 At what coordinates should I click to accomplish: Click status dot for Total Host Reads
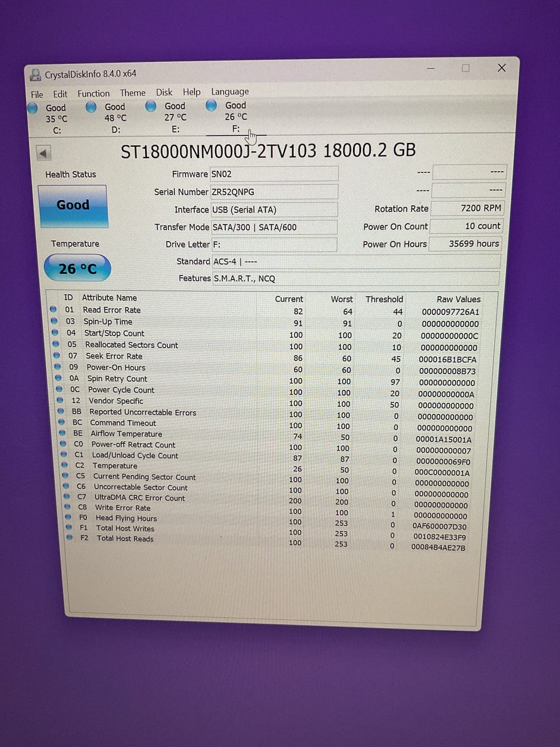[x=70, y=537]
